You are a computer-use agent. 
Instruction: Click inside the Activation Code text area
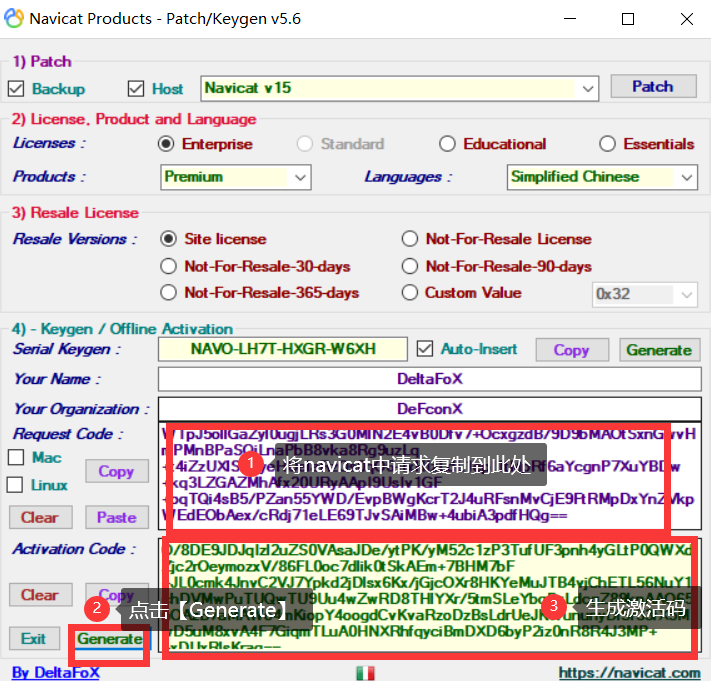point(430,595)
